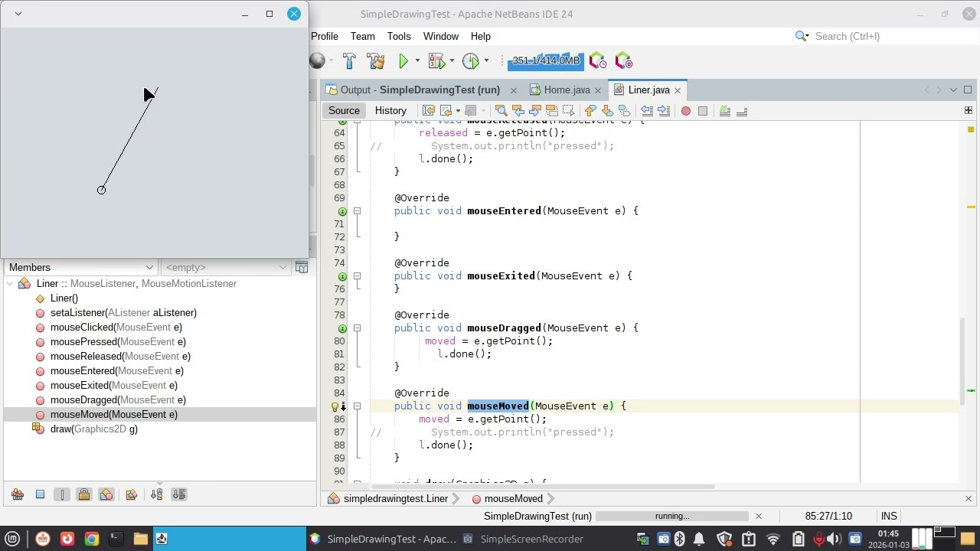
Task: Switch to the History view button
Action: coord(390,110)
